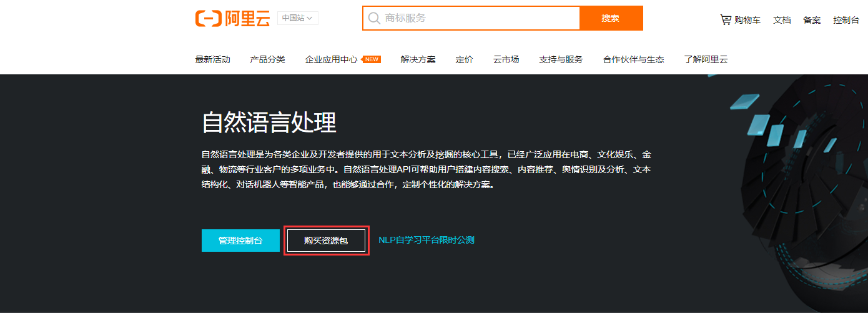Click the magnifier search icon

(374, 18)
